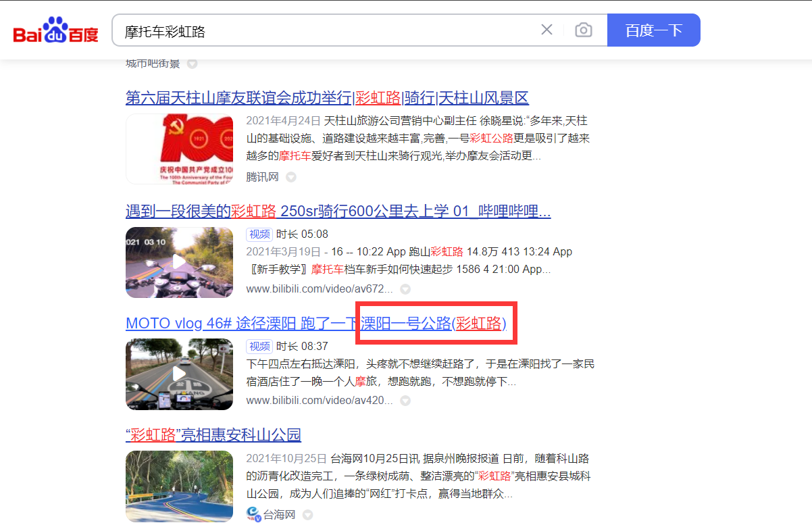Expand dropdown arrow beside 城市吧街景
Viewport: 812px width, 527px height.
(x=193, y=64)
